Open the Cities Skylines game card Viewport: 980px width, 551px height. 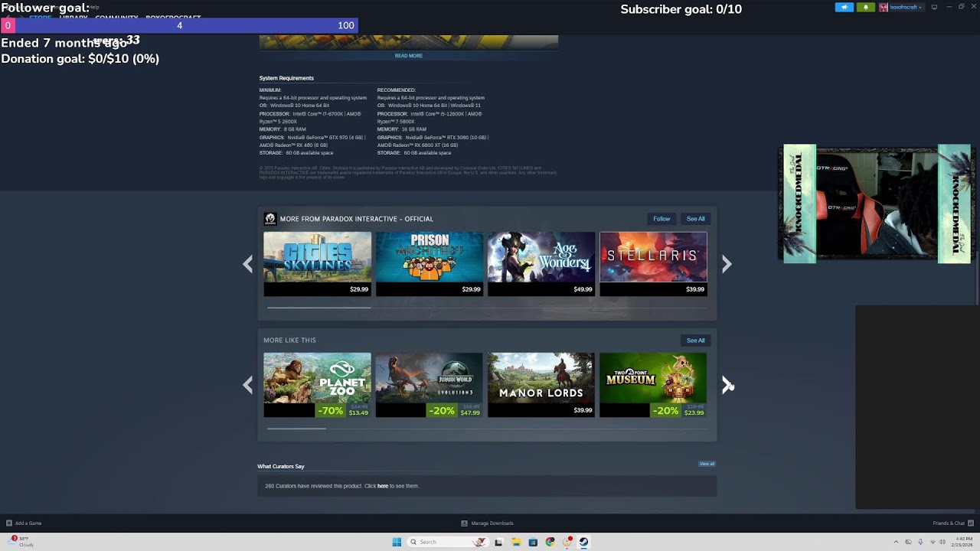[317, 263]
